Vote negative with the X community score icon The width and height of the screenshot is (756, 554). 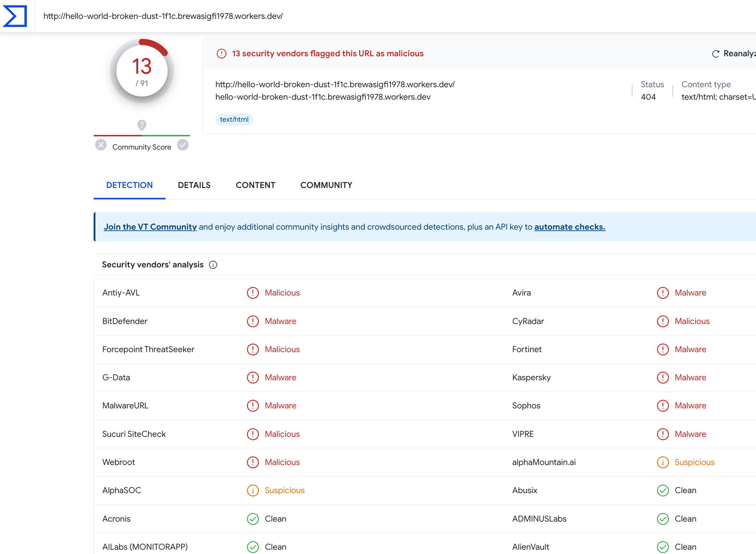pyautogui.click(x=101, y=145)
